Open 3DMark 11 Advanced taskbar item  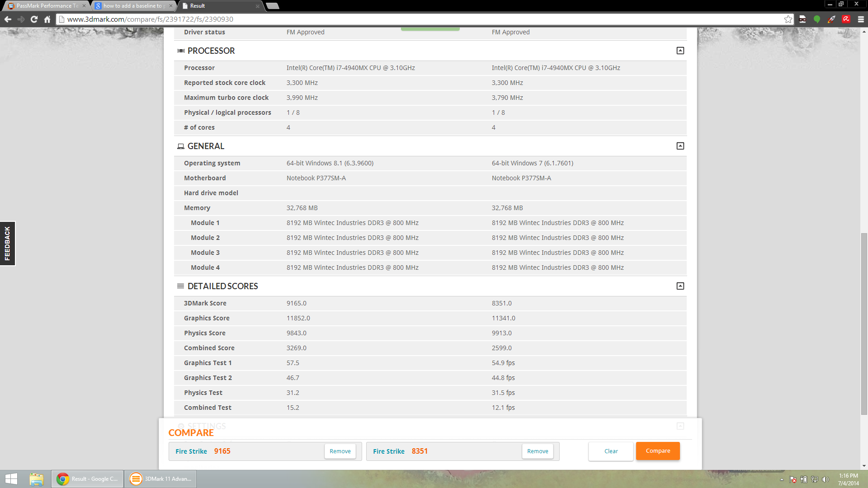[x=160, y=479]
